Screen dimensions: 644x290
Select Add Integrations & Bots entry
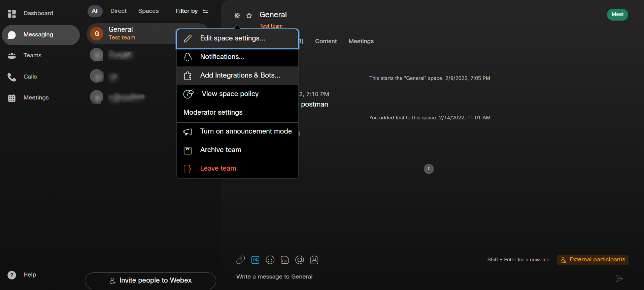pyautogui.click(x=237, y=76)
